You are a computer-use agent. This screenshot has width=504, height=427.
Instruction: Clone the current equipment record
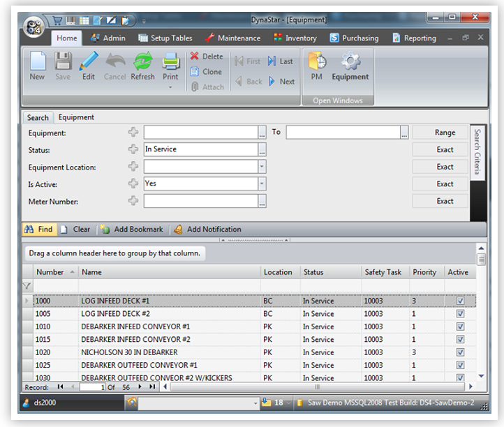(206, 72)
